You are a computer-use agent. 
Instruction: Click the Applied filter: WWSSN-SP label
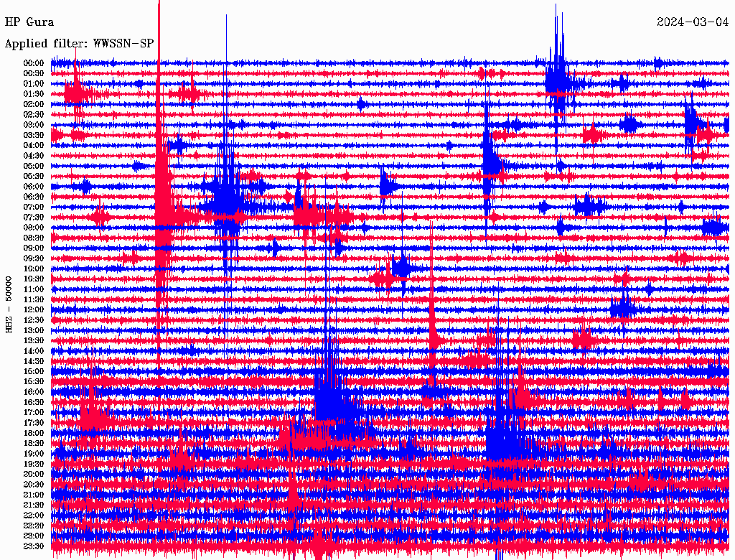pyautogui.click(x=79, y=44)
